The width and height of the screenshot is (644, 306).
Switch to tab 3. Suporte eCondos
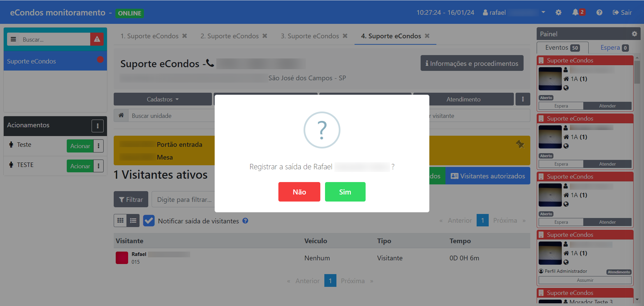[310, 36]
